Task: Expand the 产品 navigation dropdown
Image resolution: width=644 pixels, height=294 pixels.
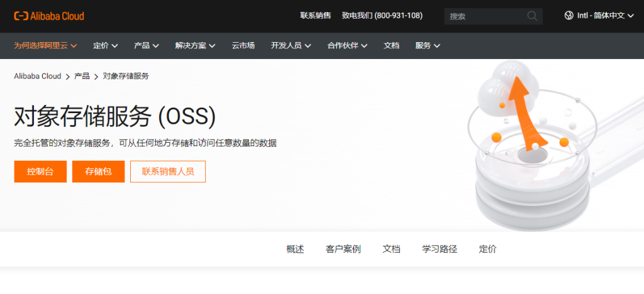Action: (x=147, y=45)
